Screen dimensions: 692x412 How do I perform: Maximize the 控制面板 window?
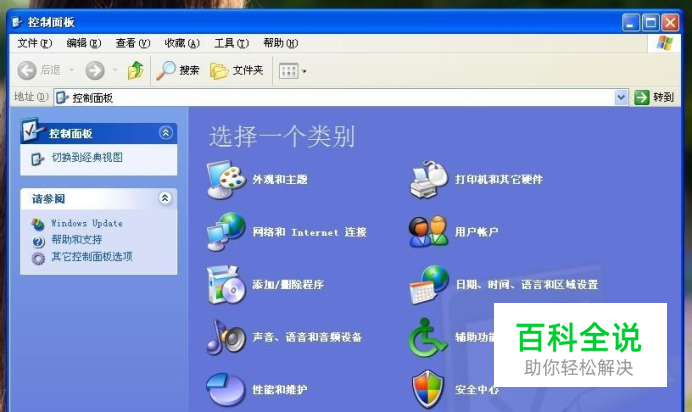tap(651, 22)
